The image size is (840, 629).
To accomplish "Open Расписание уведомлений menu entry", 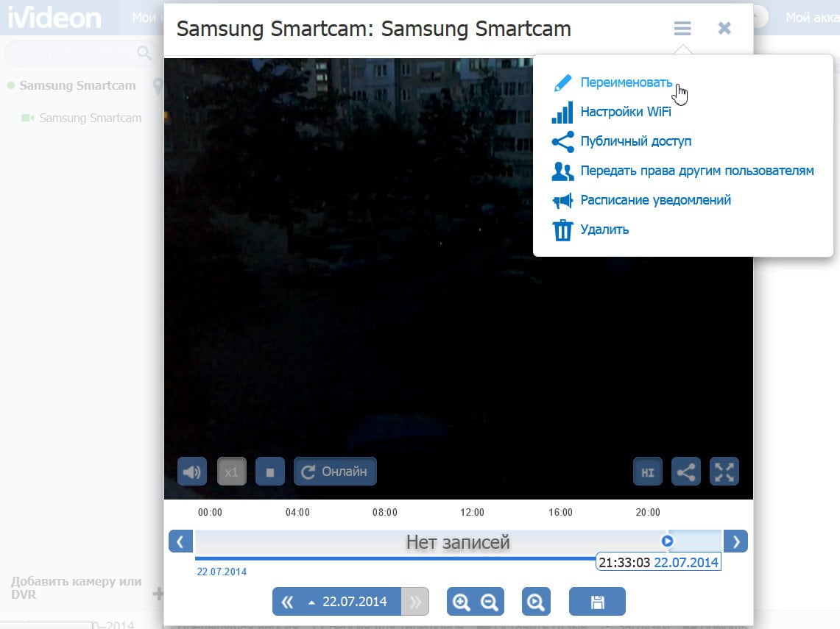I will (x=656, y=200).
